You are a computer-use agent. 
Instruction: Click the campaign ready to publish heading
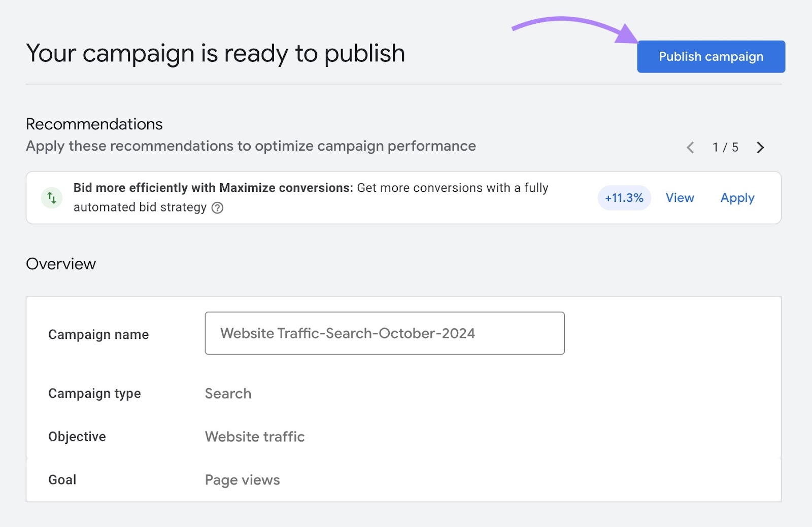[215, 52]
